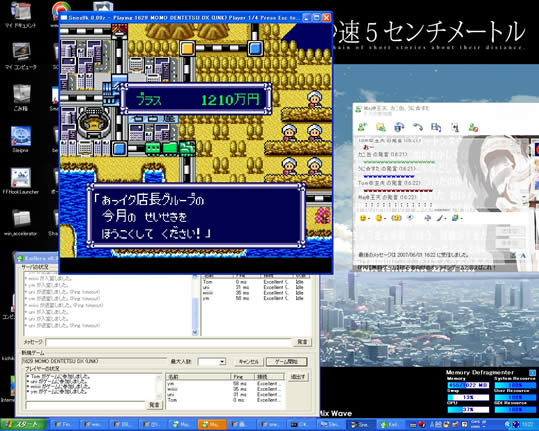Click the Start Game (ゲーム開始) button
This screenshot has width=539, height=431.
point(286,362)
